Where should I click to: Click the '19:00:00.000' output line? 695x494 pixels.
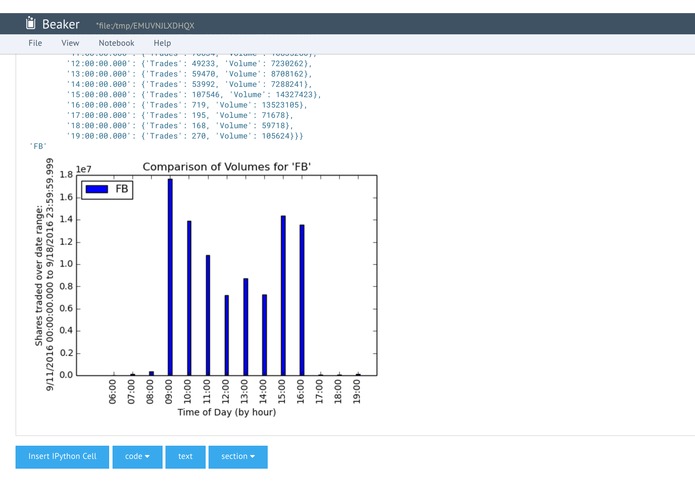185,136
